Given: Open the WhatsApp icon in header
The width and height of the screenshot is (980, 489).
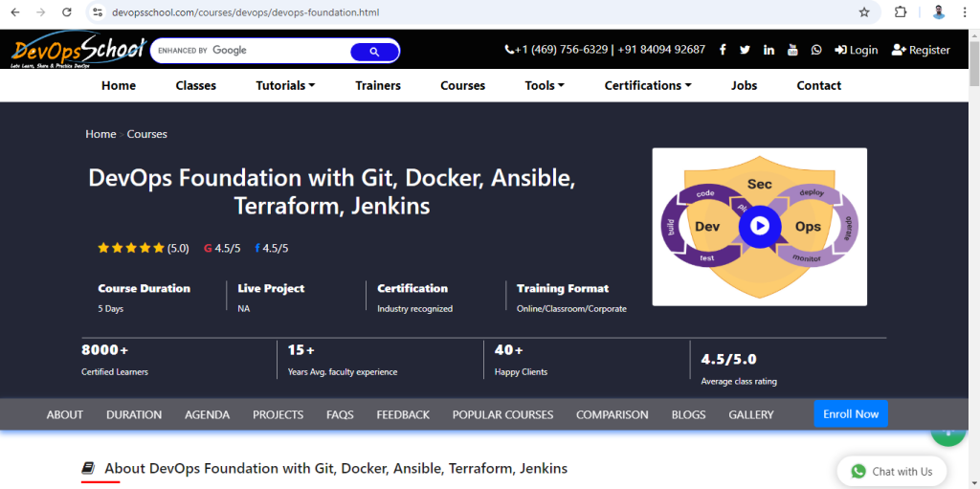Looking at the screenshot, I should point(816,50).
